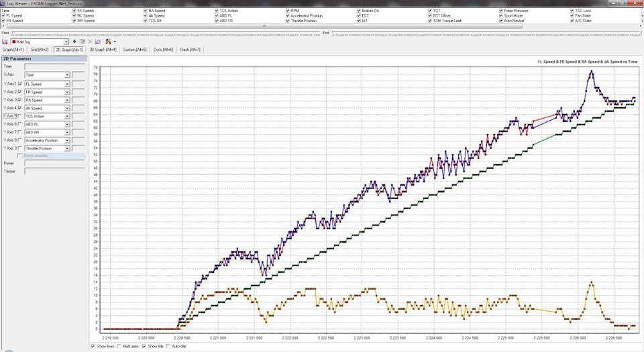Click the channel list right scroll arrow
The width and height of the screenshot is (644, 352).
click(641, 26)
